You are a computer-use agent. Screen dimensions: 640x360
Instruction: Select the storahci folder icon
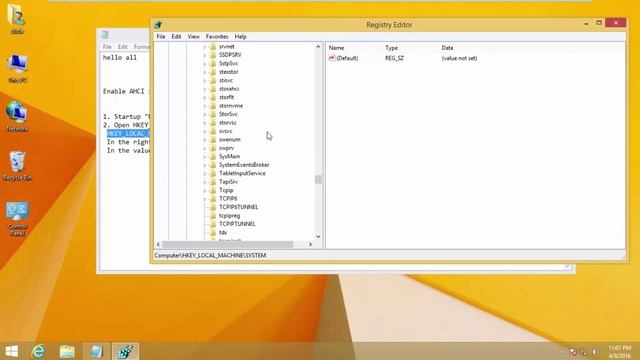tap(213, 89)
